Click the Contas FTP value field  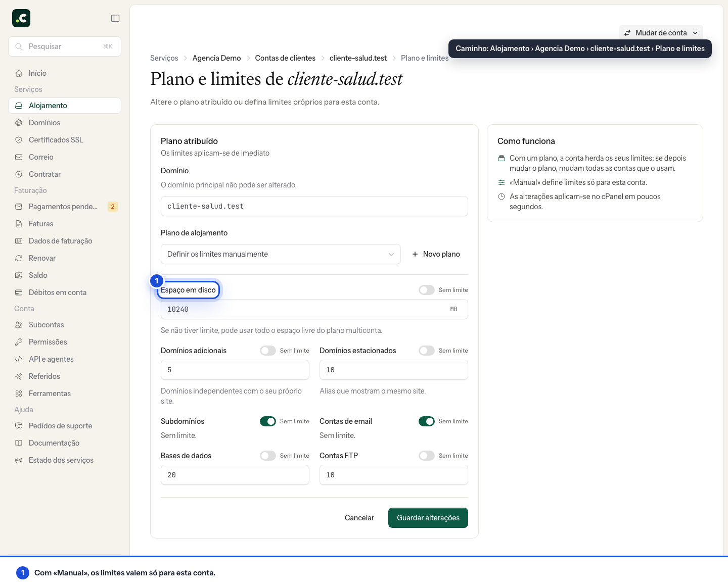pyautogui.click(x=394, y=475)
